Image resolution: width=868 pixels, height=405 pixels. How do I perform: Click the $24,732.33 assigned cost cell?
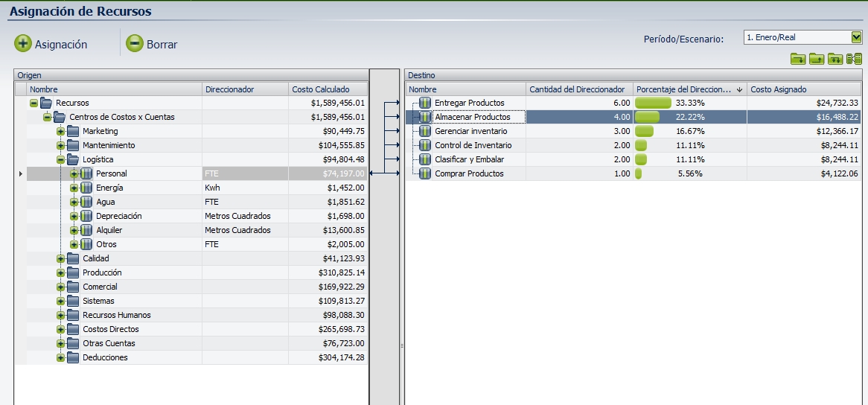[x=804, y=103]
